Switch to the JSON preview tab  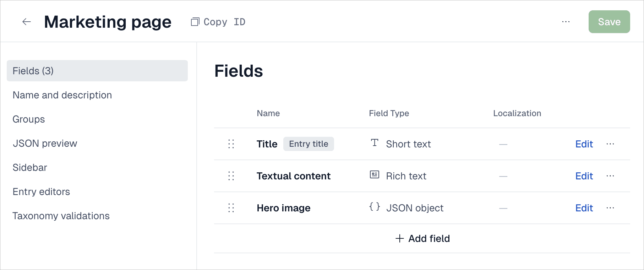click(45, 144)
